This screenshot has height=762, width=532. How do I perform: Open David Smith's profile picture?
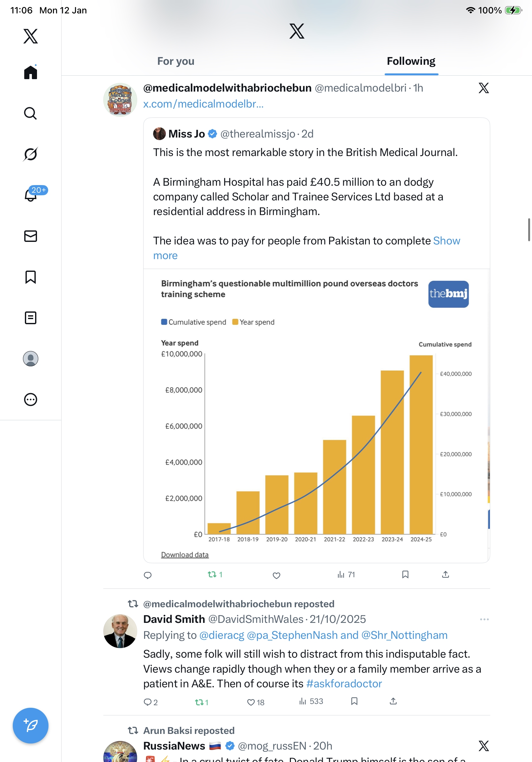120,631
